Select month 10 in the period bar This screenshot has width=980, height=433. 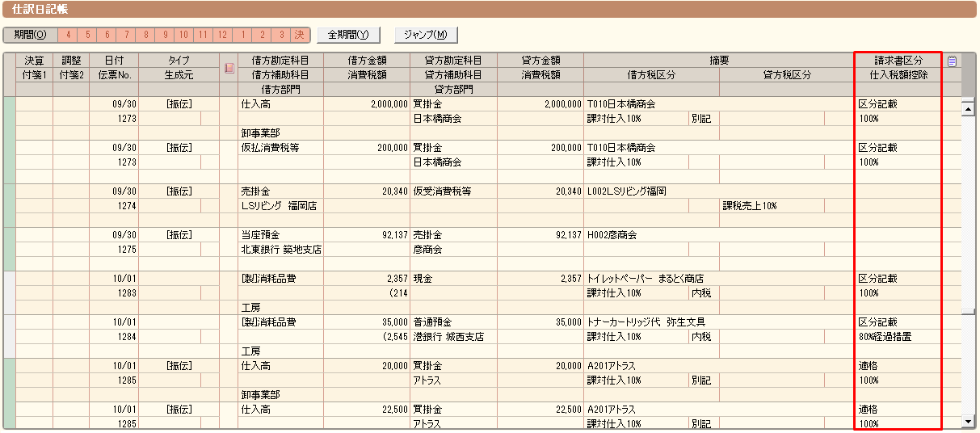click(184, 35)
